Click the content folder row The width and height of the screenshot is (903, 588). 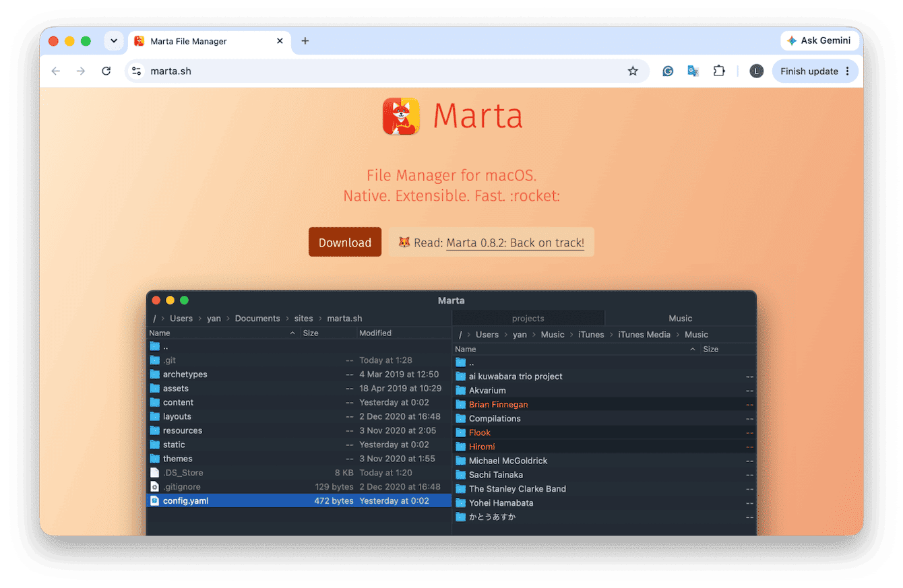pos(299,403)
